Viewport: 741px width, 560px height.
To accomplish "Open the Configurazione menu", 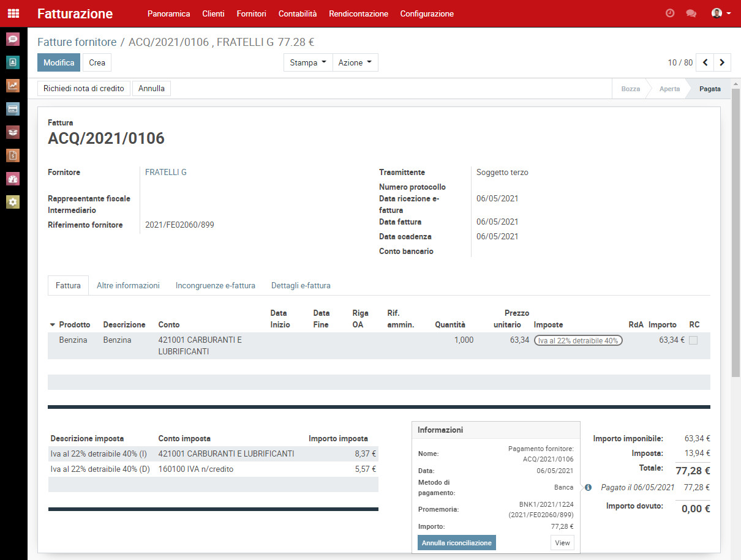I will point(427,13).
